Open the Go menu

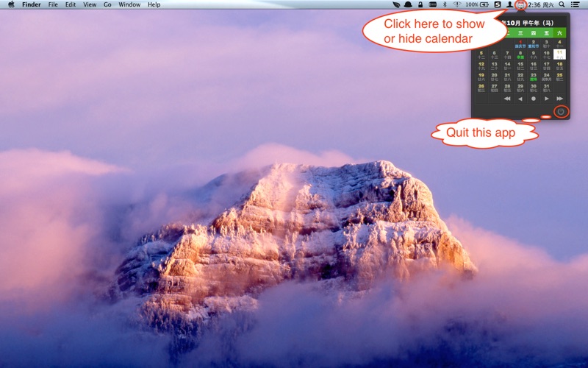[107, 4]
